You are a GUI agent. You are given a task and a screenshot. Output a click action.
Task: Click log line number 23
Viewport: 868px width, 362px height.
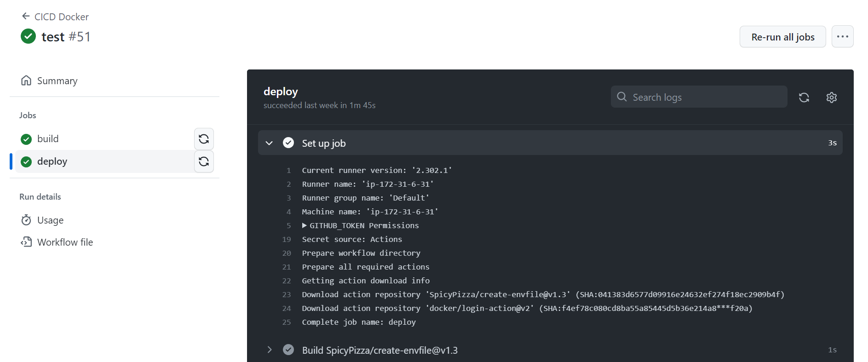(x=287, y=294)
